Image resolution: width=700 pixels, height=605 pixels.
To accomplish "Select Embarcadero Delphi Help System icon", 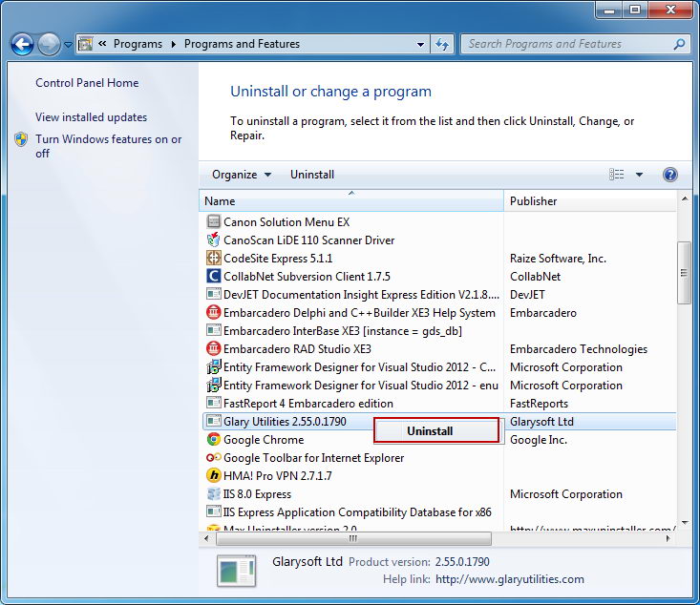I will [214, 312].
